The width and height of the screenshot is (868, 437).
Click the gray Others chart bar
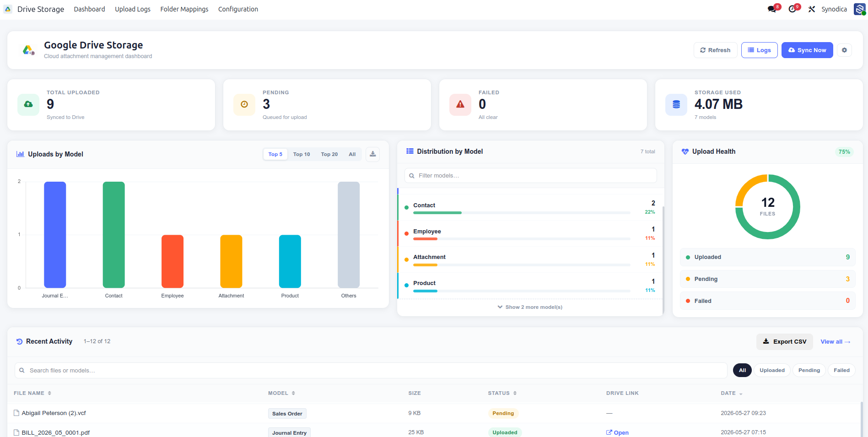pos(349,235)
